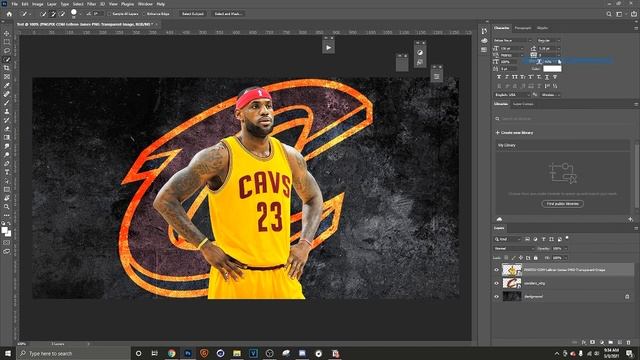Click the Home icon in options bar
This screenshot has height=360, width=640.
tap(9, 14)
